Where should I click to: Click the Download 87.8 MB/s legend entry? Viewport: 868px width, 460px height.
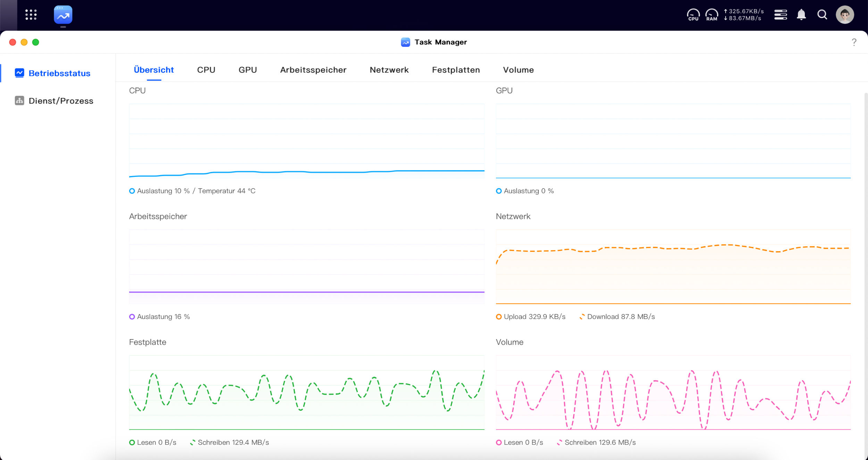click(x=617, y=317)
